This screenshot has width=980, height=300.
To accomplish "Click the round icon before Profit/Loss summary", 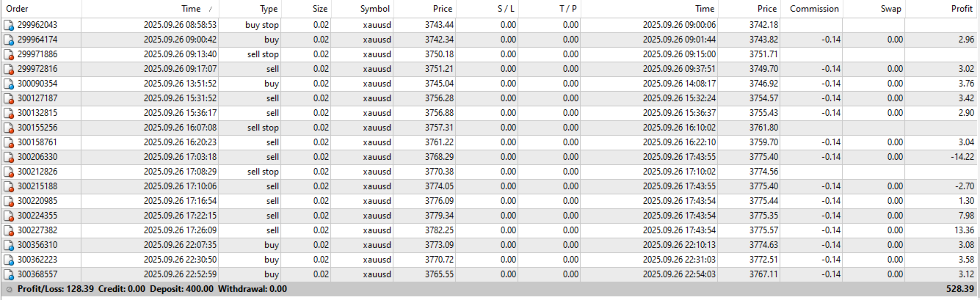I will coord(9,290).
